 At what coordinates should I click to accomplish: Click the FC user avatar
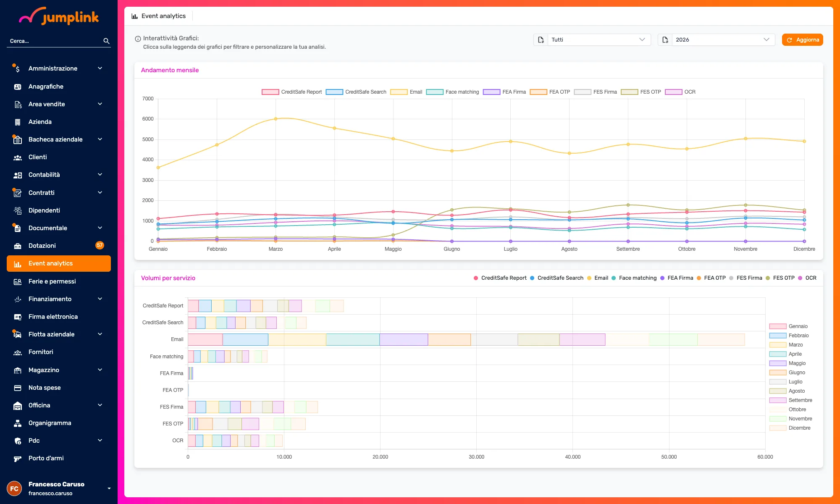[x=14, y=488]
